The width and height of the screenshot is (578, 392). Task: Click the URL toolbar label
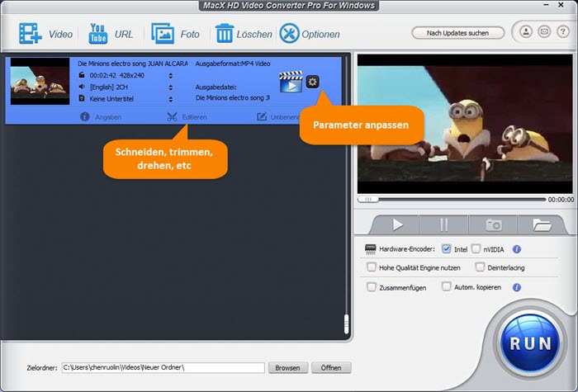pos(124,35)
